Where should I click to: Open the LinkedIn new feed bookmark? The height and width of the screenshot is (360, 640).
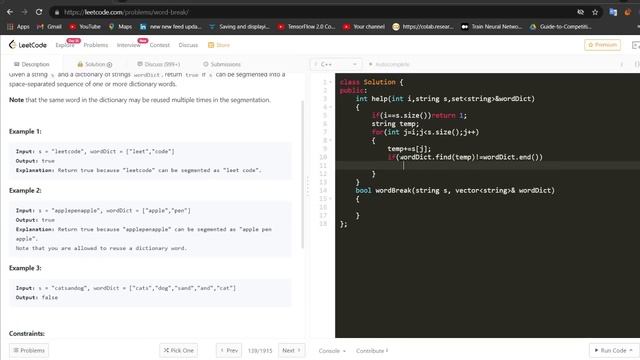click(171, 27)
